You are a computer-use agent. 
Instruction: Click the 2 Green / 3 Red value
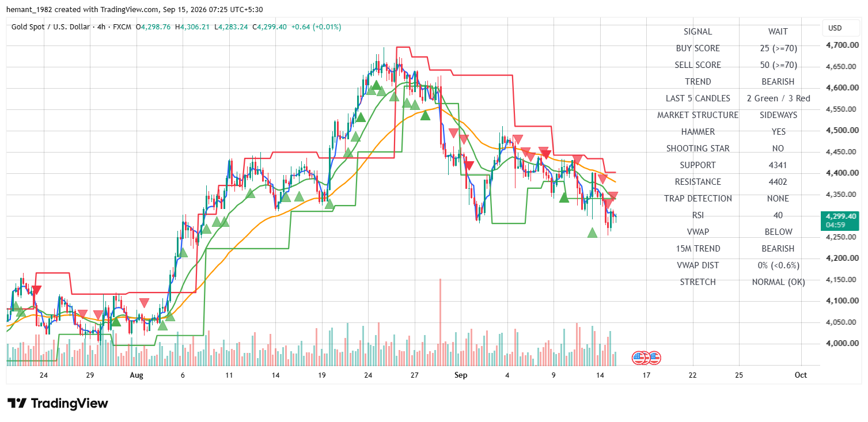(778, 98)
